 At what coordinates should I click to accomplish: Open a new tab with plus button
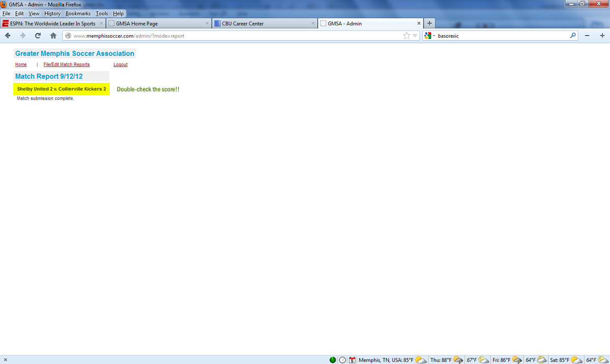pyautogui.click(x=430, y=23)
